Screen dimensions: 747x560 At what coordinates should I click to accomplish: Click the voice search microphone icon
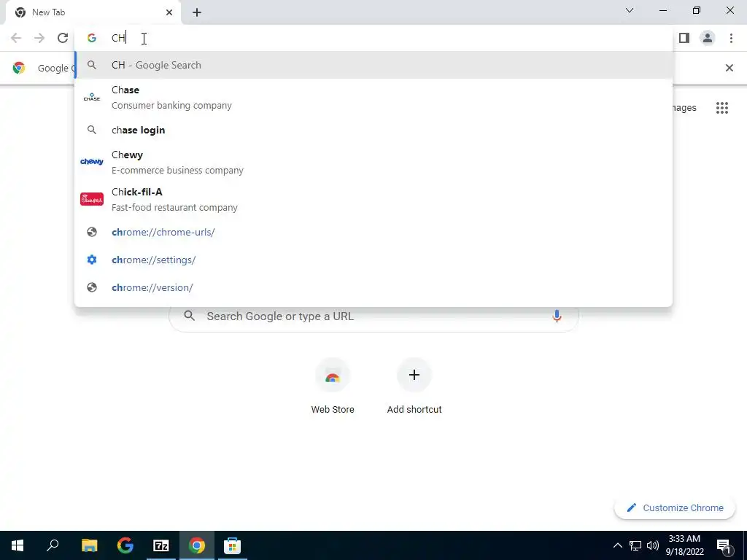(557, 316)
